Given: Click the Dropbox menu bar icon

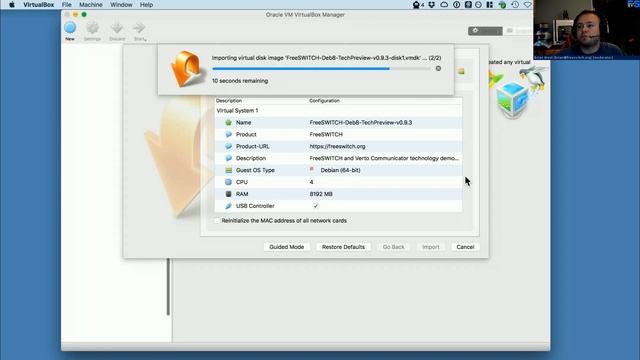Looking at the screenshot, I should pos(431,5).
